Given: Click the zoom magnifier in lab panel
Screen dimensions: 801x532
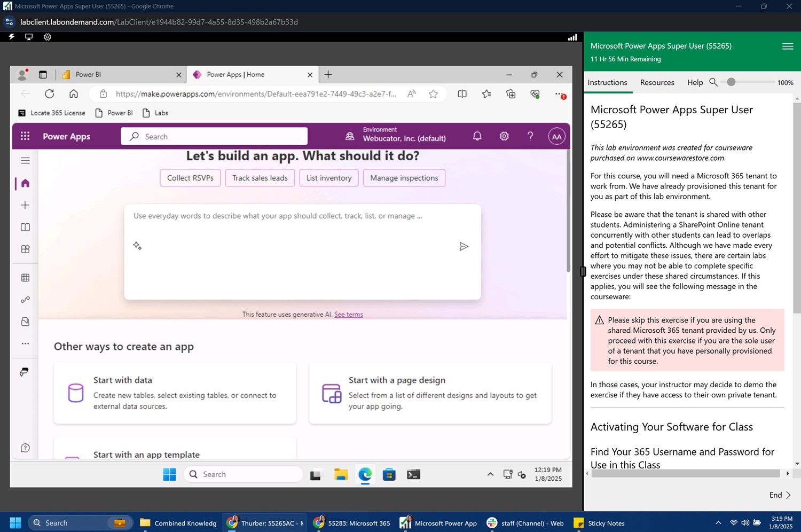Looking at the screenshot, I should tap(713, 82).
